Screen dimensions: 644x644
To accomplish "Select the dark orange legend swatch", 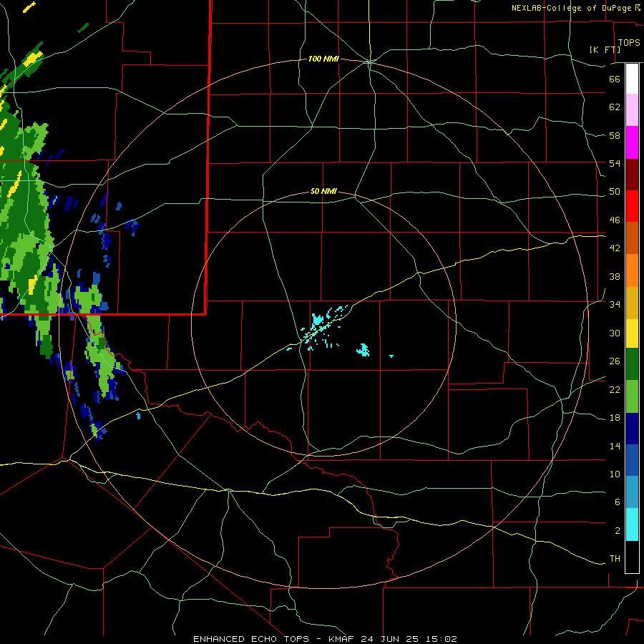I will 632,238.
